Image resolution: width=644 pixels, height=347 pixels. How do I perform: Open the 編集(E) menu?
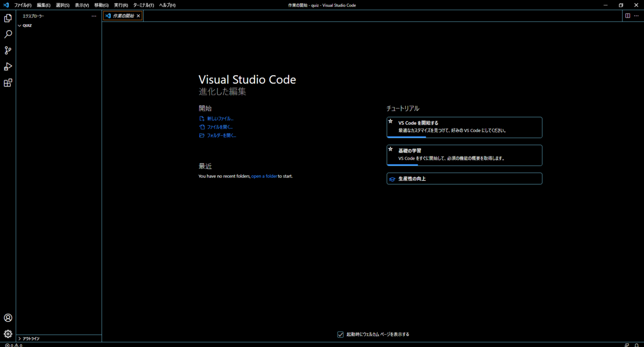click(43, 5)
